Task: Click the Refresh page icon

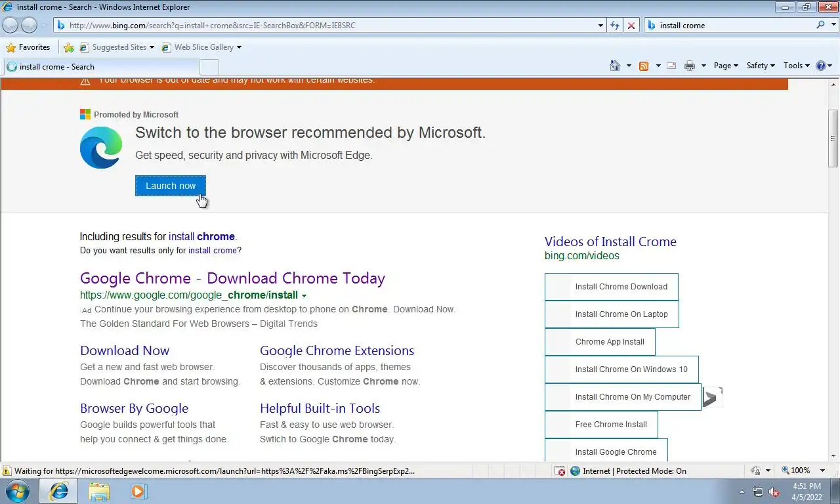Action: [615, 26]
